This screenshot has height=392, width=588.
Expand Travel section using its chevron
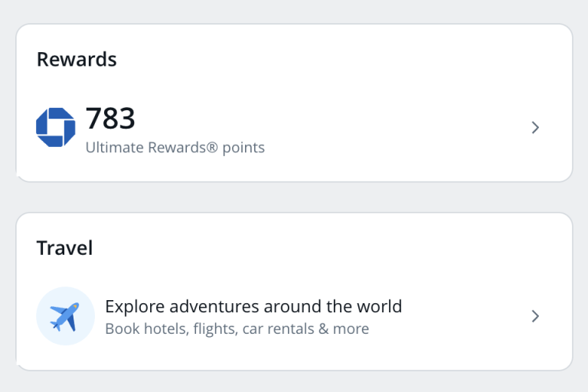[535, 316]
